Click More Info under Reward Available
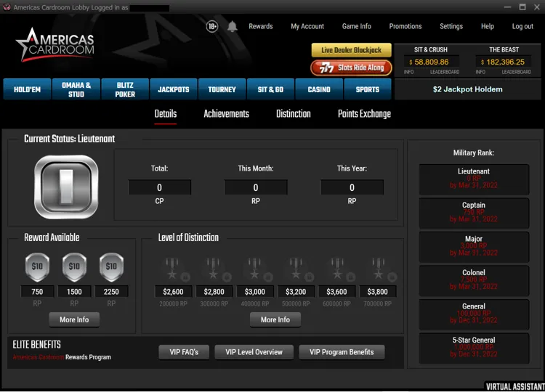 (x=74, y=320)
